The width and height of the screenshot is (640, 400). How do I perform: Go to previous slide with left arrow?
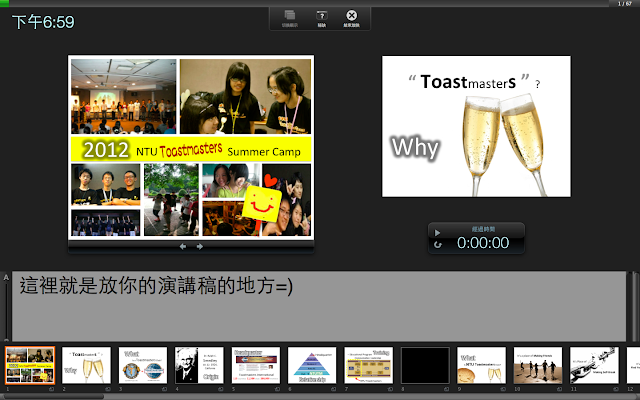183,247
